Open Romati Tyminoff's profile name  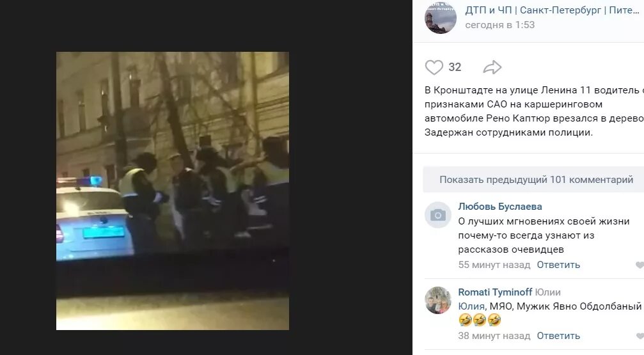coord(495,292)
